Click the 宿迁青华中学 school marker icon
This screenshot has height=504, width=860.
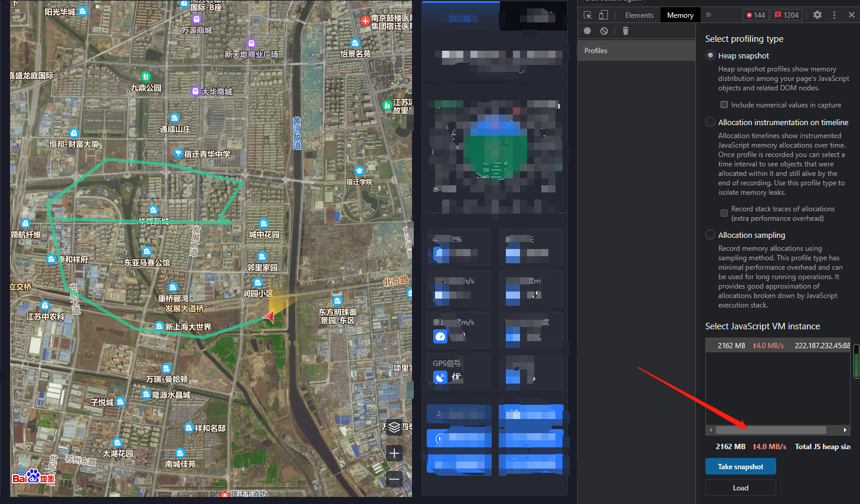[178, 153]
